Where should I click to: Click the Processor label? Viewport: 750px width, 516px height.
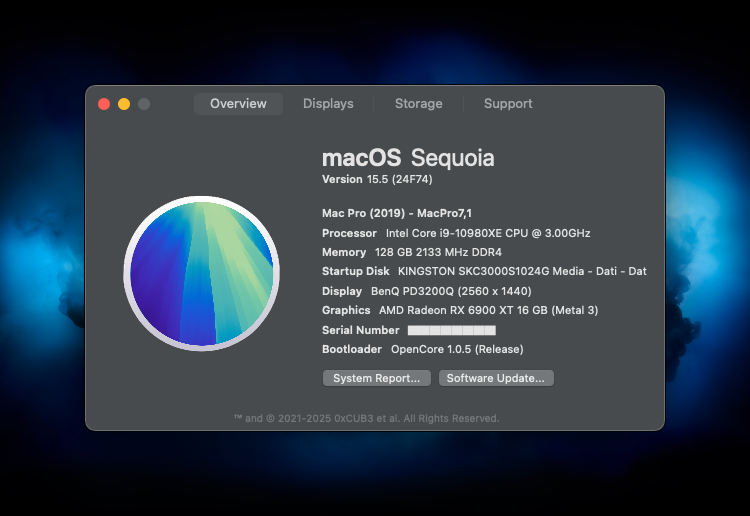pos(349,233)
